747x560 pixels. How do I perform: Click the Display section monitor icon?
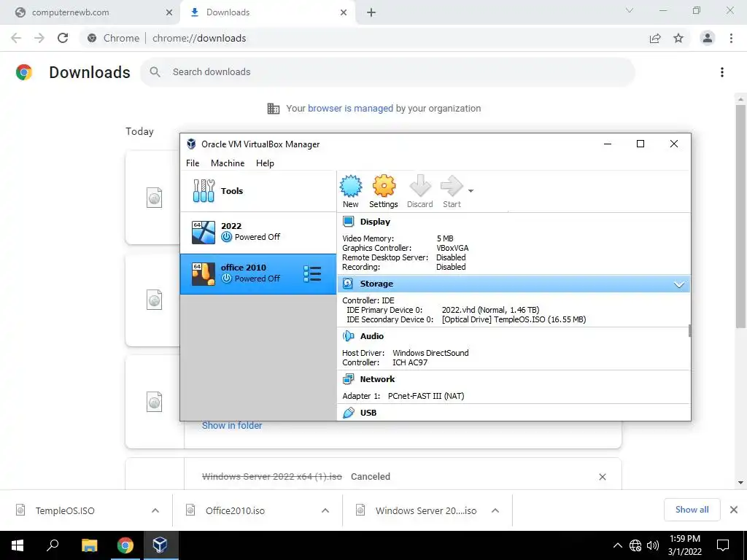tap(348, 222)
